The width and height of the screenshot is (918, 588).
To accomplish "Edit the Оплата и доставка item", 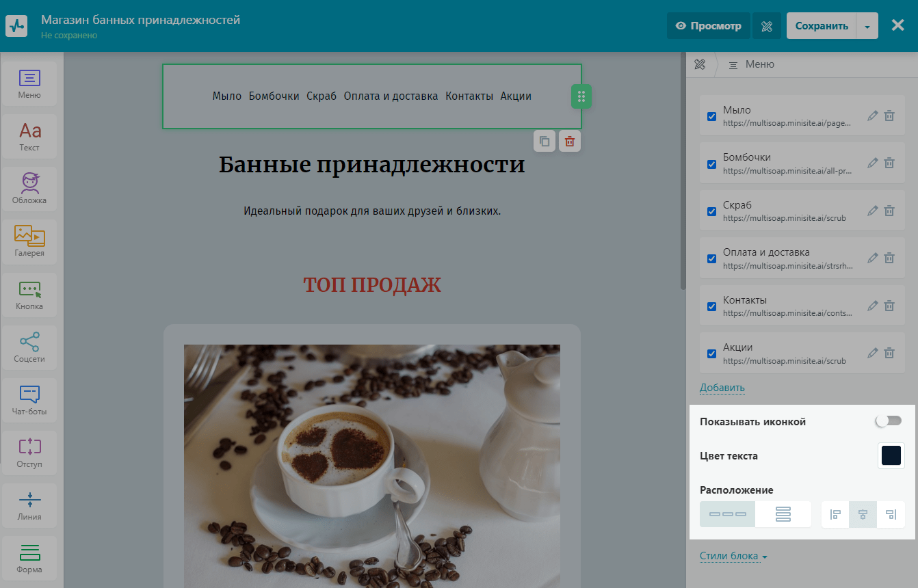I will pyautogui.click(x=872, y=258).
